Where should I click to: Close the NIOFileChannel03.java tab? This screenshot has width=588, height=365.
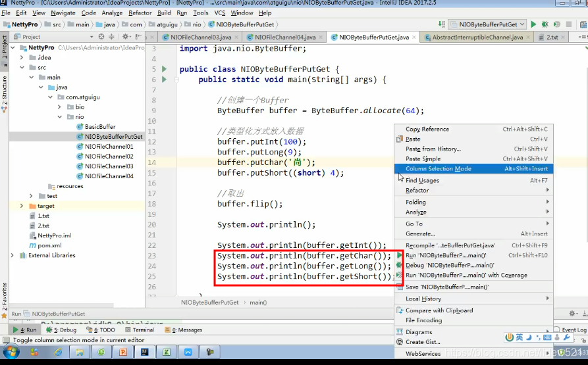tap(236, 37)
